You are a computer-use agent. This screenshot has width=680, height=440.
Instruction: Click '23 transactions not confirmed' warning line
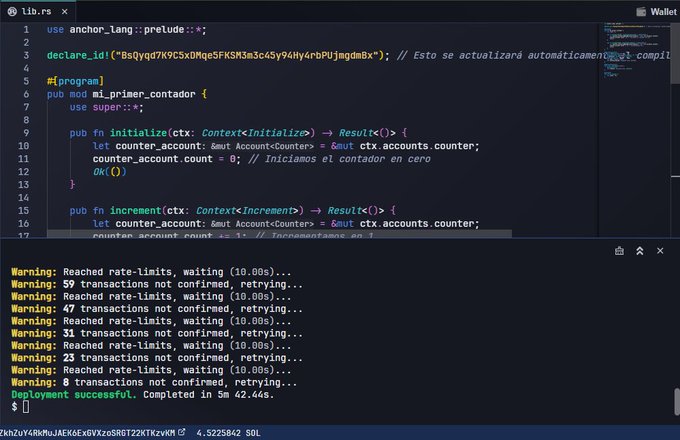click(157, 358)
